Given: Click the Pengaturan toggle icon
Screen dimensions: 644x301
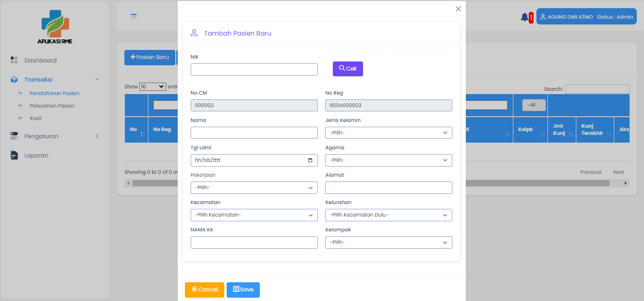Looking at the screenshot, I should click(x=14, y=136).
